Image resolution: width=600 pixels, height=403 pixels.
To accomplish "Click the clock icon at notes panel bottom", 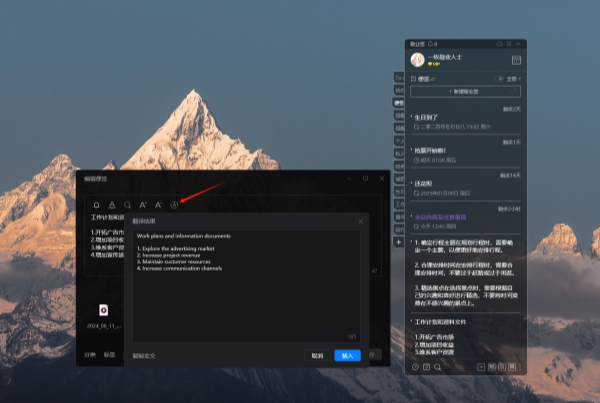I will [415, 367].
